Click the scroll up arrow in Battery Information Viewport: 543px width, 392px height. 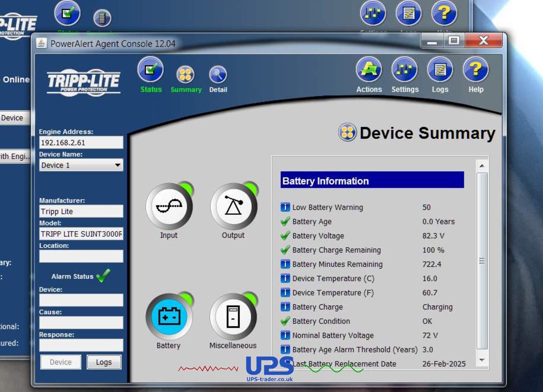pos(482,166)
